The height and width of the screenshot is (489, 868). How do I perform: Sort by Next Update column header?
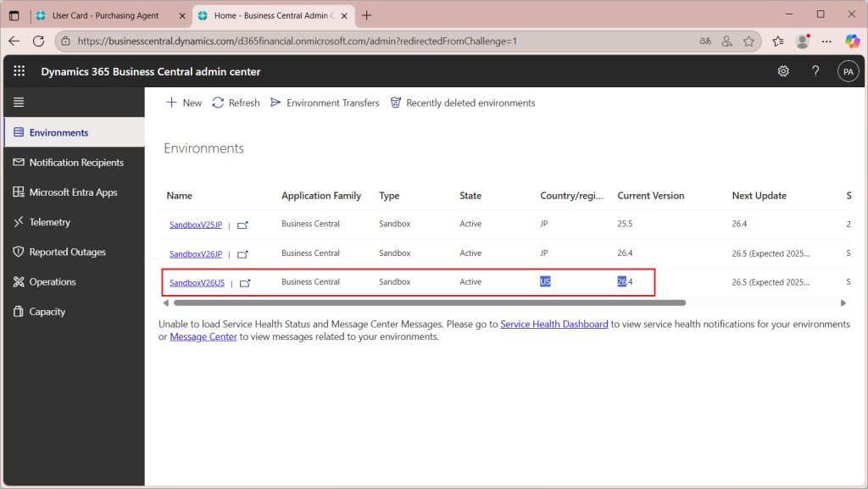[759, 196]
